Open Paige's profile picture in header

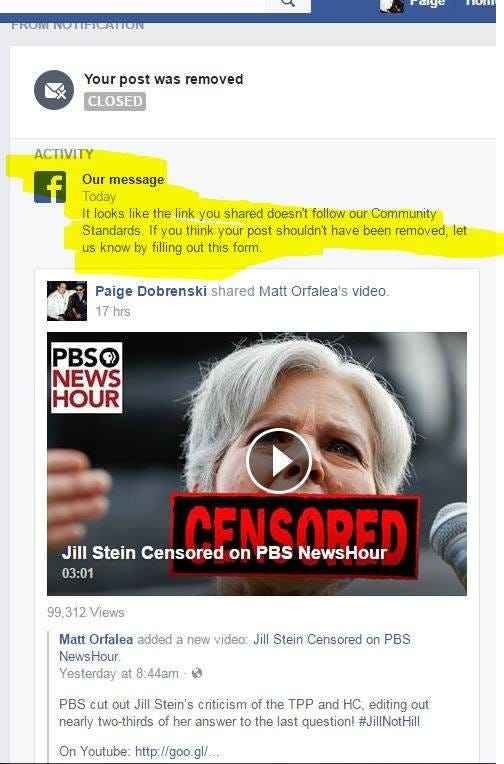coord(392,6)
